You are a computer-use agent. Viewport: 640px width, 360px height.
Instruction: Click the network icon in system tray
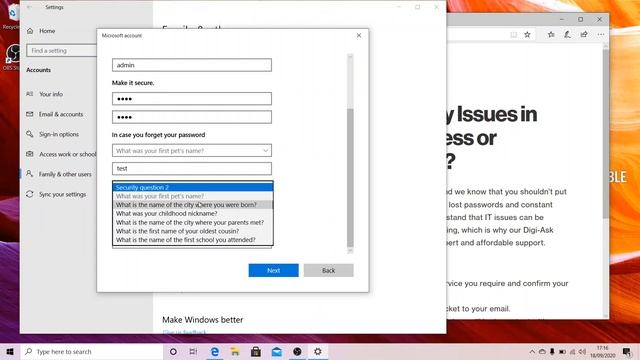[572, 351]
